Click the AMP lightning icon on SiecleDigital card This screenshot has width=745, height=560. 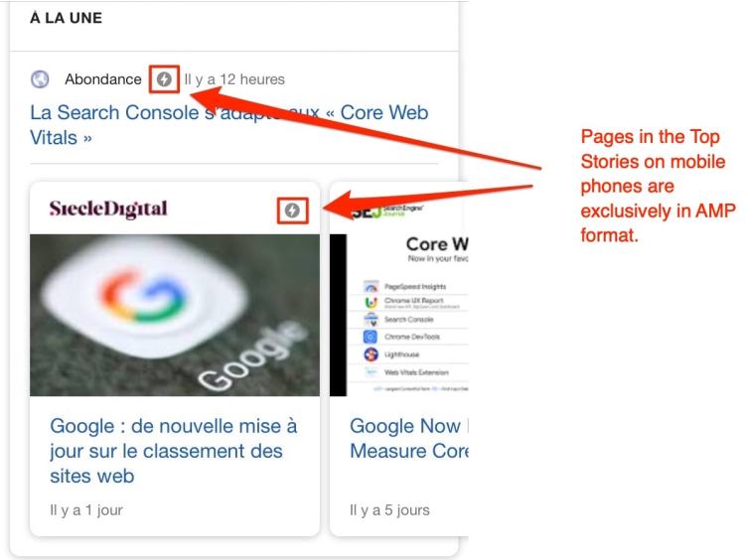click(x=292, y=210)
